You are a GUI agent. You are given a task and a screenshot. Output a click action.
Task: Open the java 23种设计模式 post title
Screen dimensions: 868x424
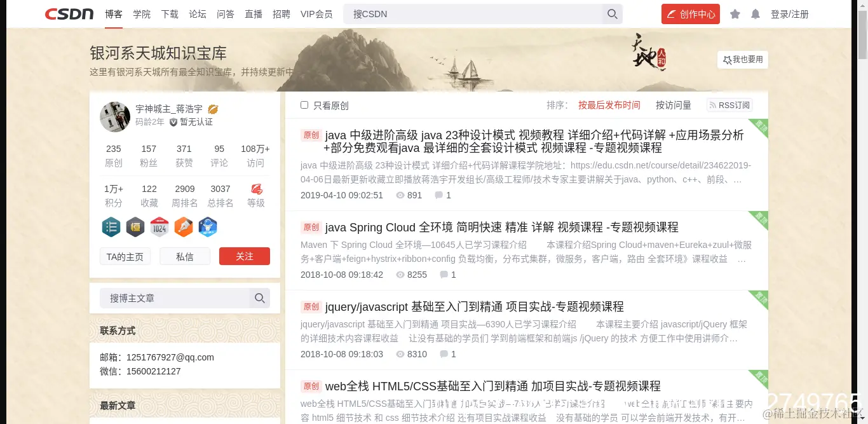tap(534, 141)
